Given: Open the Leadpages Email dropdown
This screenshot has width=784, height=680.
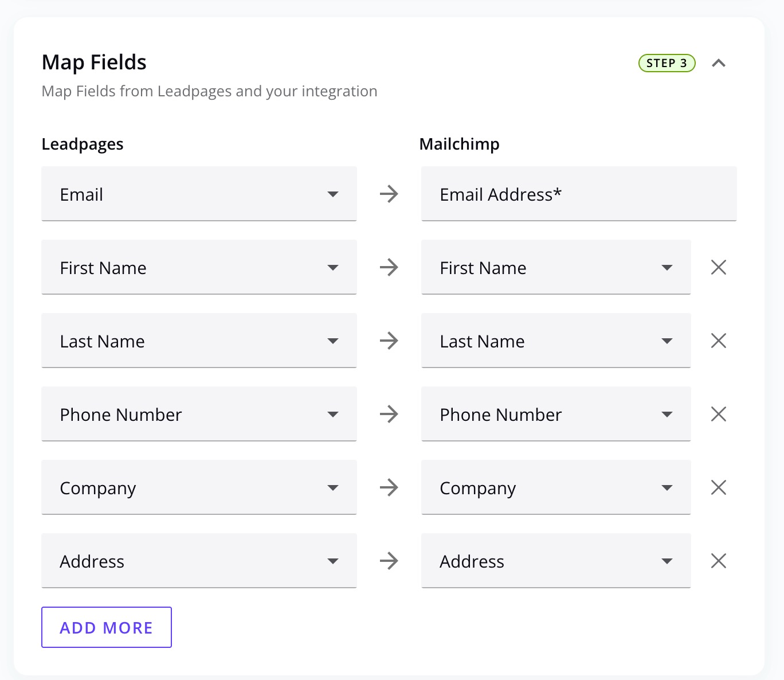Looking at the screenshot, I should point(199,194).
